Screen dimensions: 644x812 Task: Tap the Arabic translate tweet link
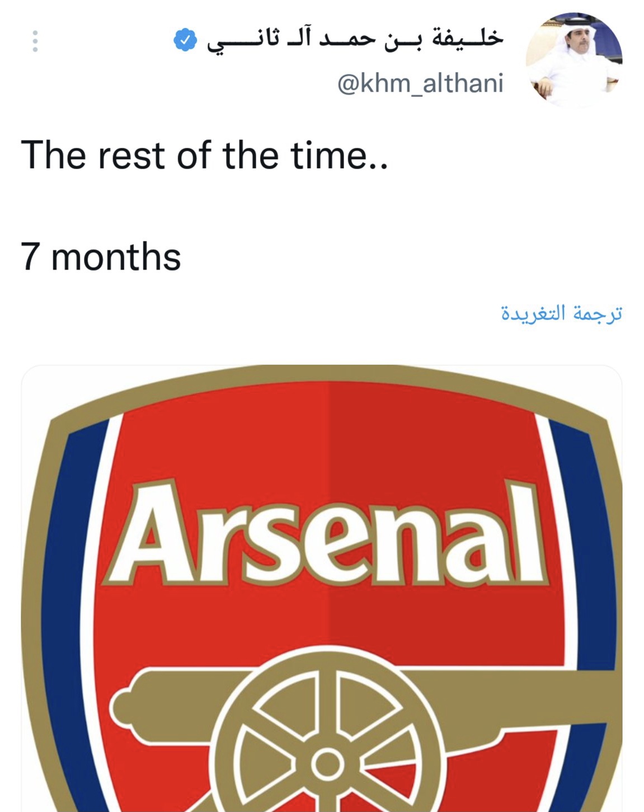click(561, 314)
